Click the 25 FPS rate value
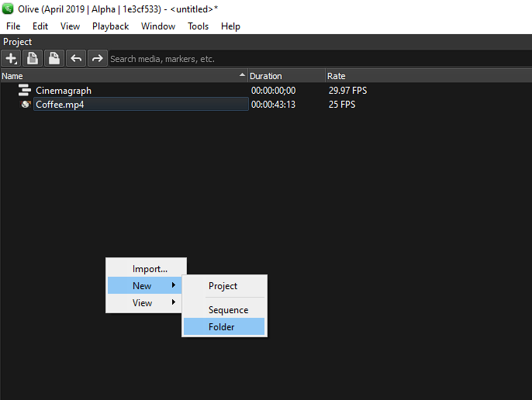The width and height of the screenshot is (532, 400). click(x=342, y=105)
